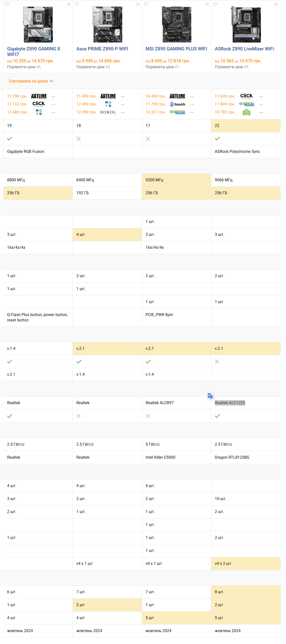Click the Asus PRIME Z890-P product image

[x=108, y=24]
